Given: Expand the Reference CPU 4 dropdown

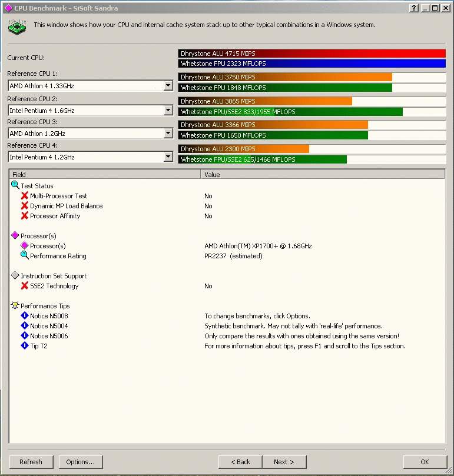Looking at the screenshot, I should tap(168, 157).
